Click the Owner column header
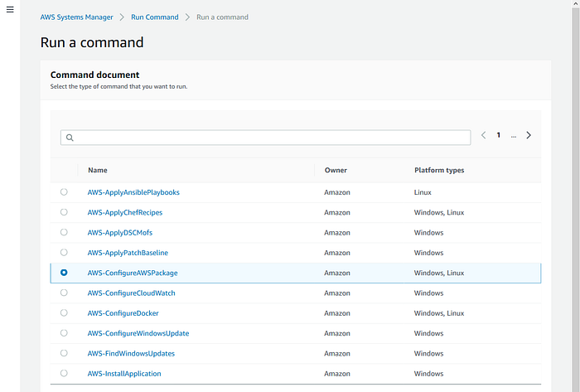 pos(336,170)
